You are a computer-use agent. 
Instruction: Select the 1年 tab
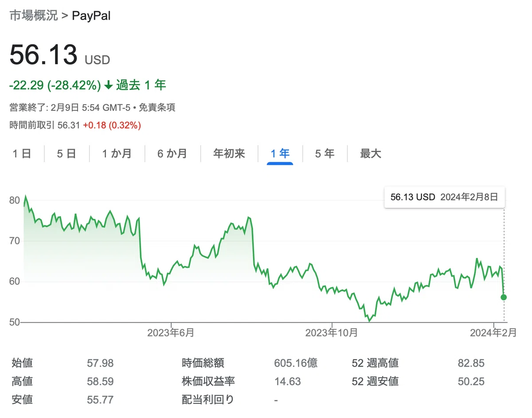[280, 154]
